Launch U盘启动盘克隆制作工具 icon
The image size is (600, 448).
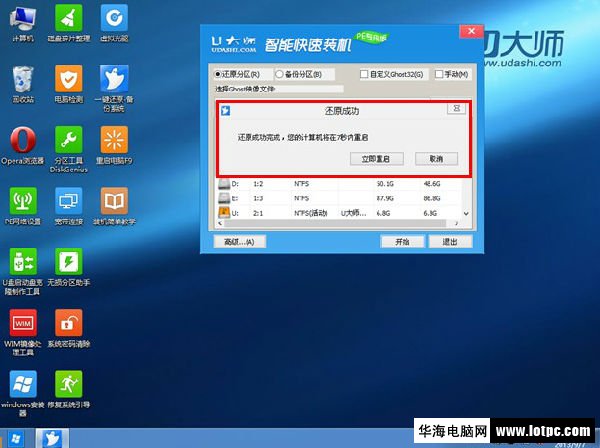[x=23, y=272]
